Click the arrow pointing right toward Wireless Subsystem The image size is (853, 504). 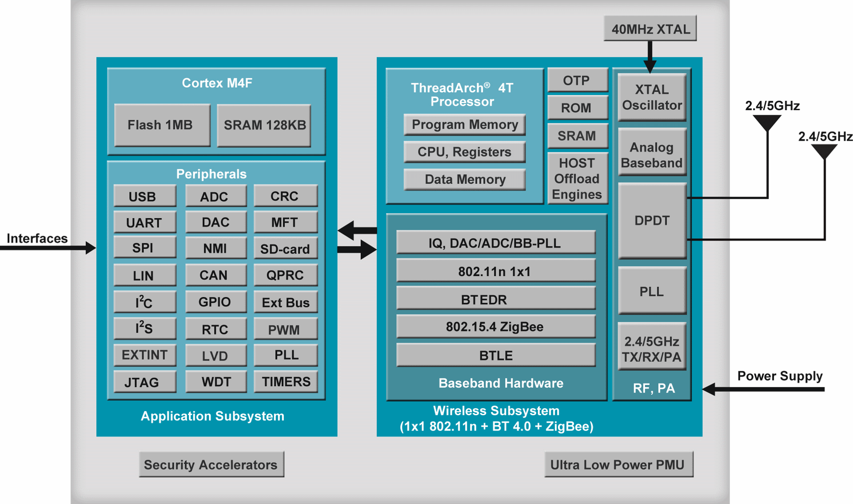(357, 250)
